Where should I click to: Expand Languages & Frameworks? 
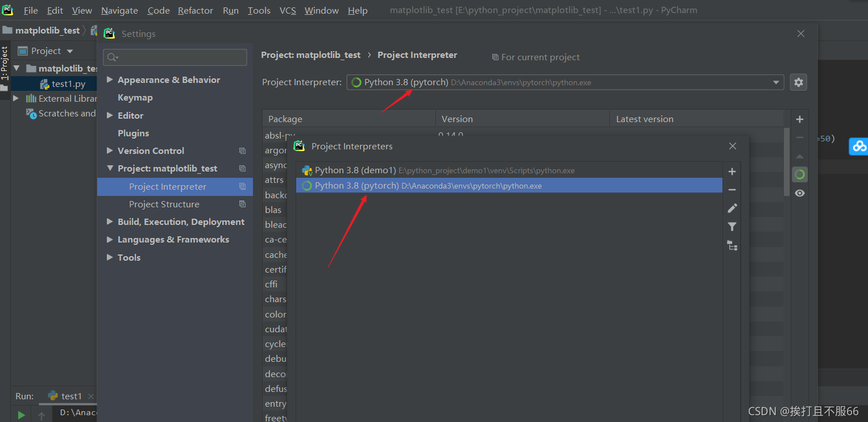[x=110, y=240]
